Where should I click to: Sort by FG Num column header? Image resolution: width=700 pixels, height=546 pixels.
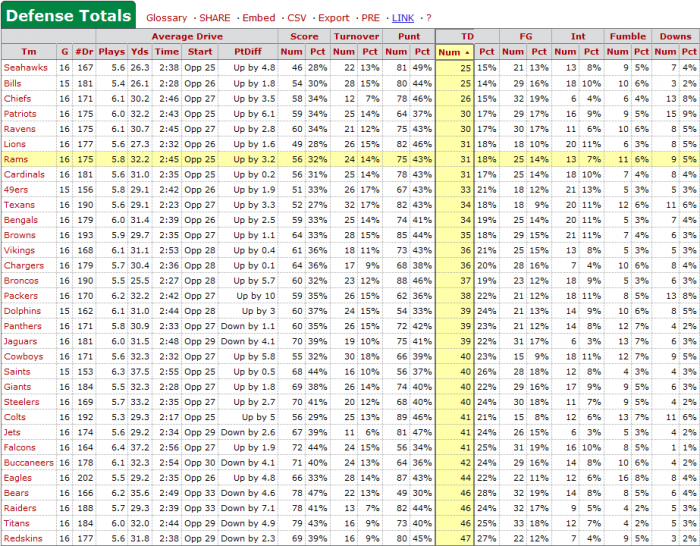tap(512, 52)
